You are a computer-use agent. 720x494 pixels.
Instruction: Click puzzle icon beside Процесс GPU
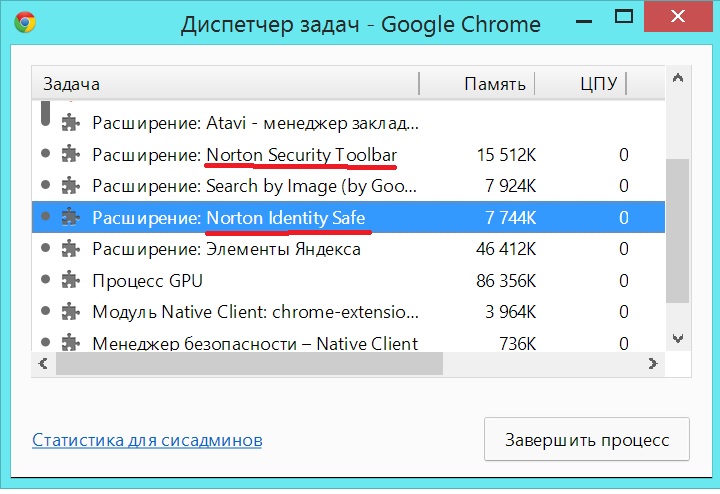[x=70, y=280]
